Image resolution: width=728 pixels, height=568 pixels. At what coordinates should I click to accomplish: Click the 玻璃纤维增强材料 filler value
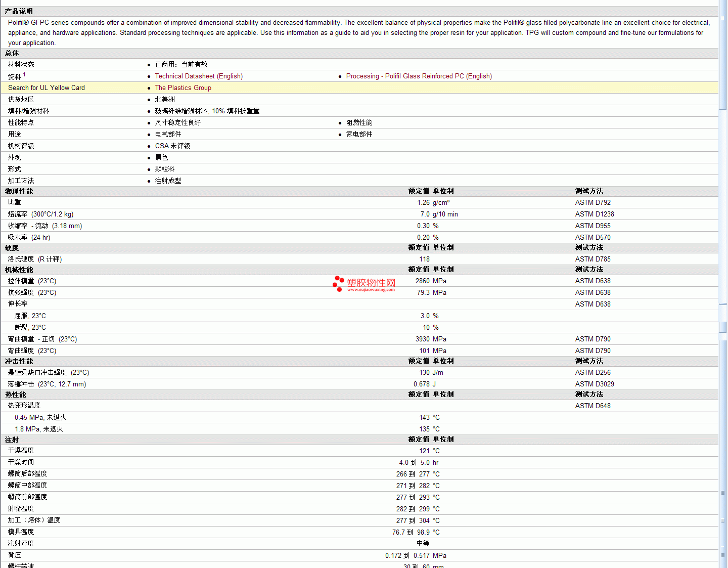(207, 111)
